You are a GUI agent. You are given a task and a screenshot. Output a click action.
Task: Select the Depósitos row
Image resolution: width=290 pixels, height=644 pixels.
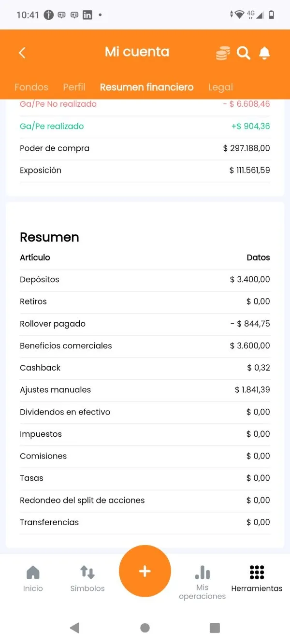145,280
